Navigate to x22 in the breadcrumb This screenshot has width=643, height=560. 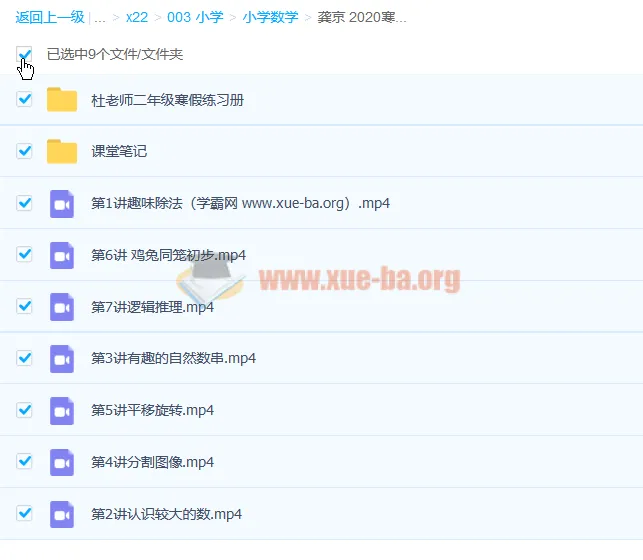coord(138,18)
